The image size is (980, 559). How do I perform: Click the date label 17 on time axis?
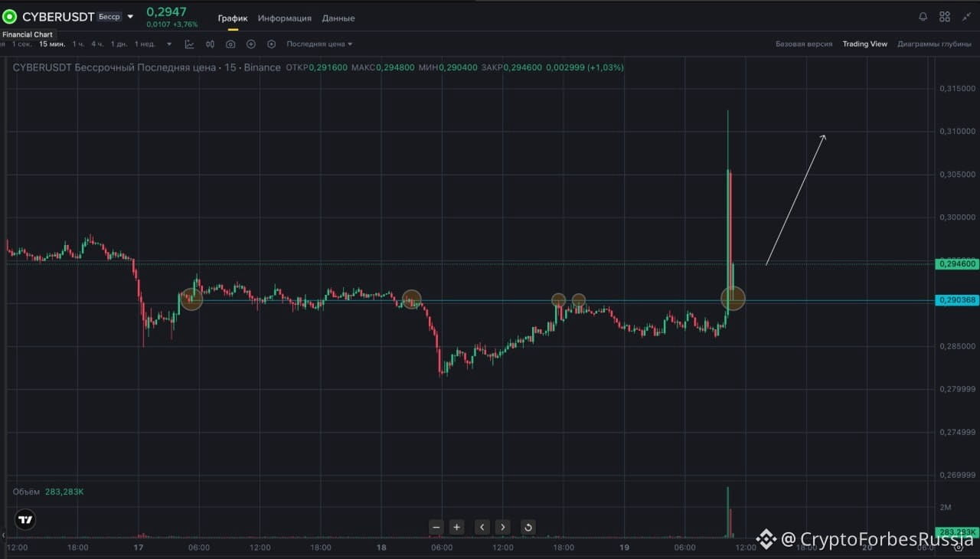pos(139,548)
